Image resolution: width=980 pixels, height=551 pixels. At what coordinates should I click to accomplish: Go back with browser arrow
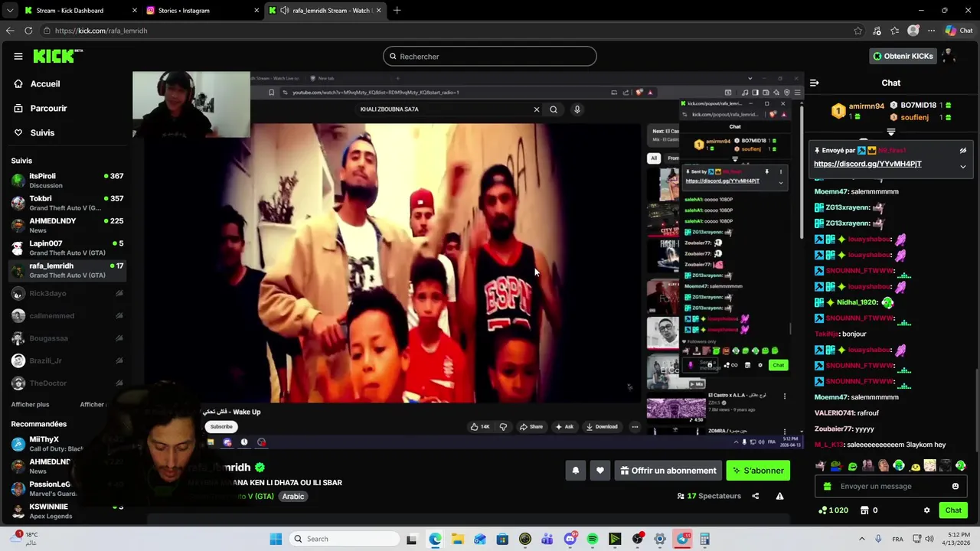(9, 31)
